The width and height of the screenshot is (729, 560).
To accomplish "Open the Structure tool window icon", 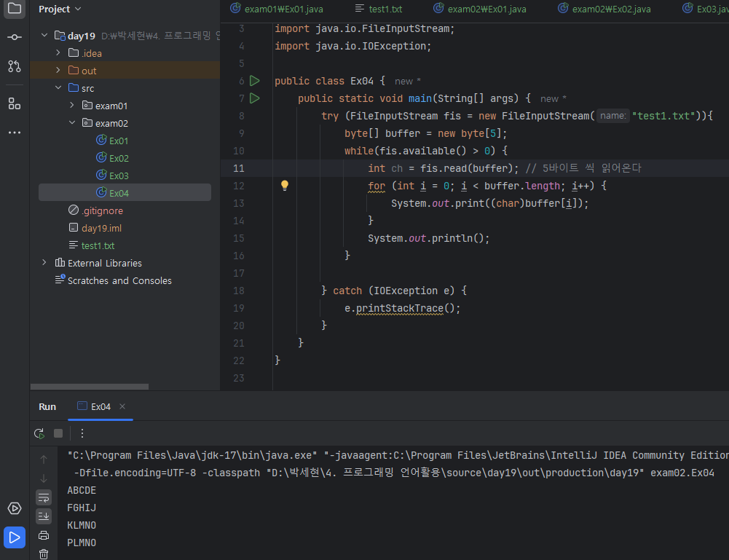I will tap(15, 103).
